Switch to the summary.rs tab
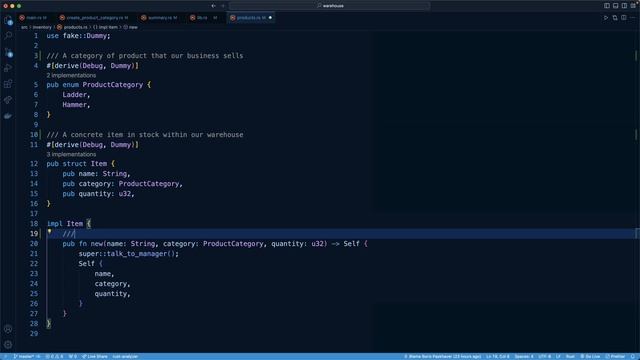This screenshot has height=360, width=640. coord(161,18)
